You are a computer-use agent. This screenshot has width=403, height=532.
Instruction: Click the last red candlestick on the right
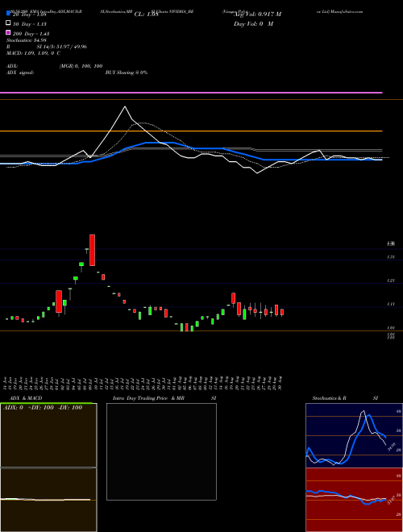tap(282, 312)
